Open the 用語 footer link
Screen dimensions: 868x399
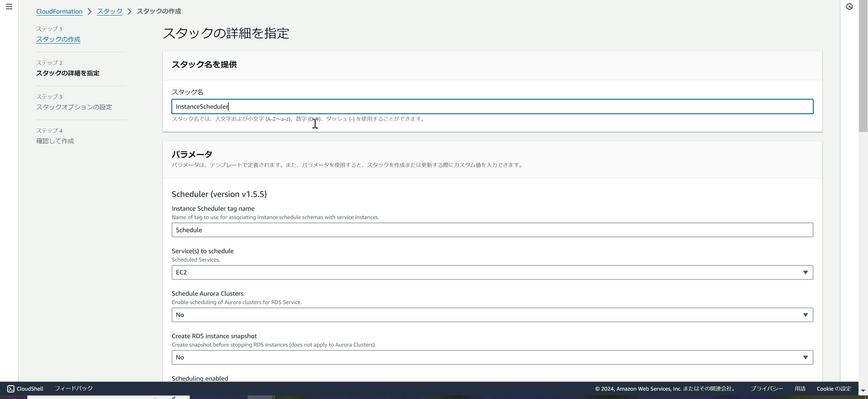[800, 389]
